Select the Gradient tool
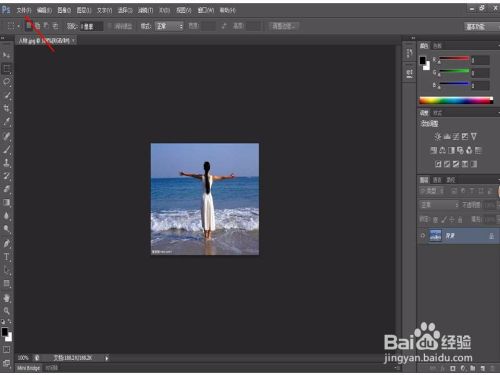The height and width of the screenshot is (375, 500). pyautogui.click(x=6, y=202)
